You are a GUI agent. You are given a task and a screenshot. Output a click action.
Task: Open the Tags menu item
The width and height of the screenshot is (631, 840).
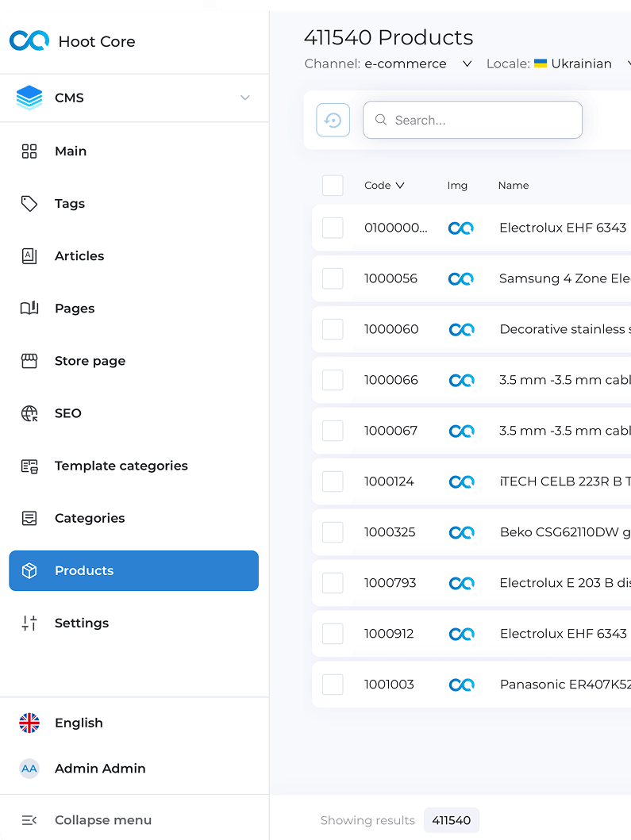(134, 204)
